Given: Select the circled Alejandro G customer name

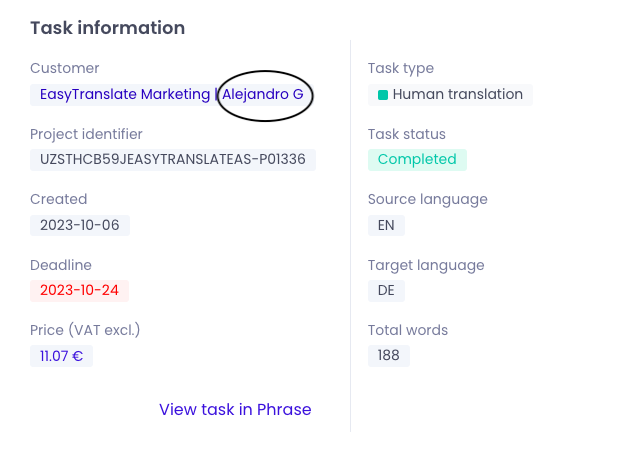Looking at the screenshot, I should pyautogui.click(x=263, y=94).
